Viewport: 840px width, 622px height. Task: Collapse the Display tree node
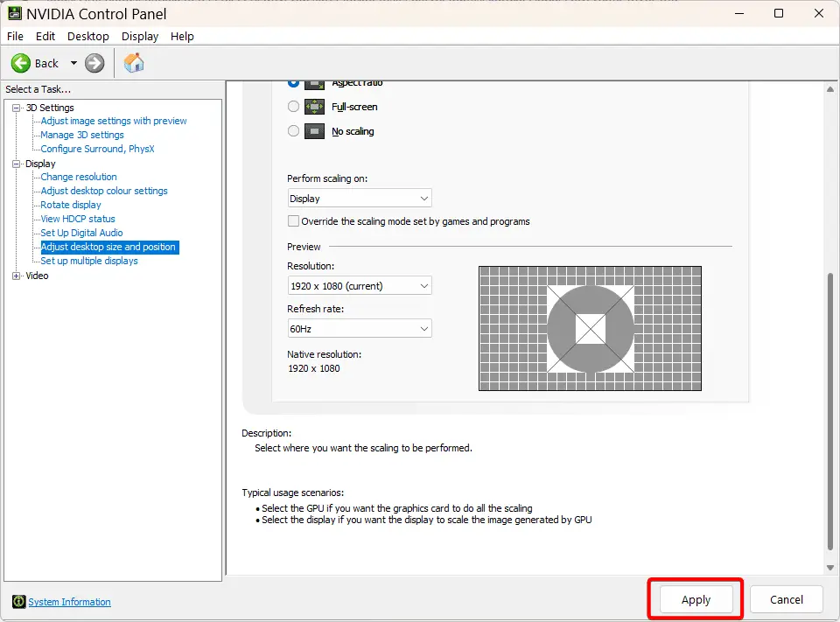click(17, 164)
